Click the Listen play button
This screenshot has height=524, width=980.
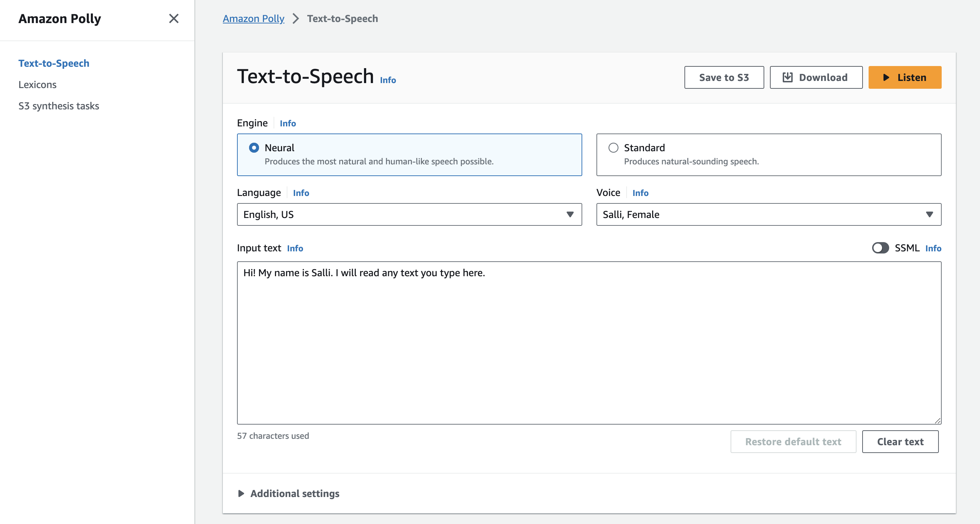tap(905, 77)
